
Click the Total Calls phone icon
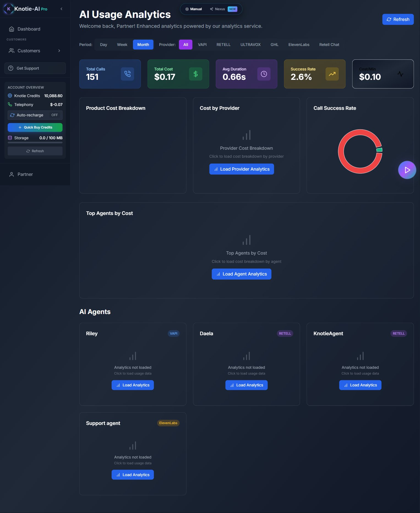[127, 74]
